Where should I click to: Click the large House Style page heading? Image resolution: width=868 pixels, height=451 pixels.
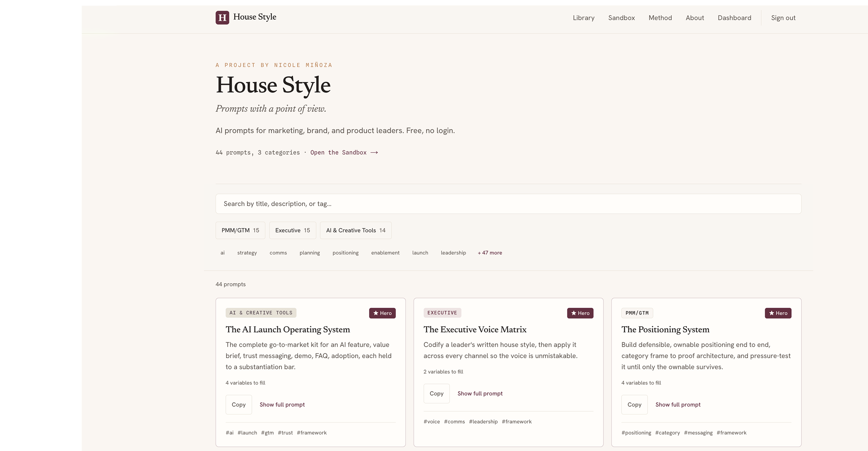pyautogui.click(x=273, y=85)
